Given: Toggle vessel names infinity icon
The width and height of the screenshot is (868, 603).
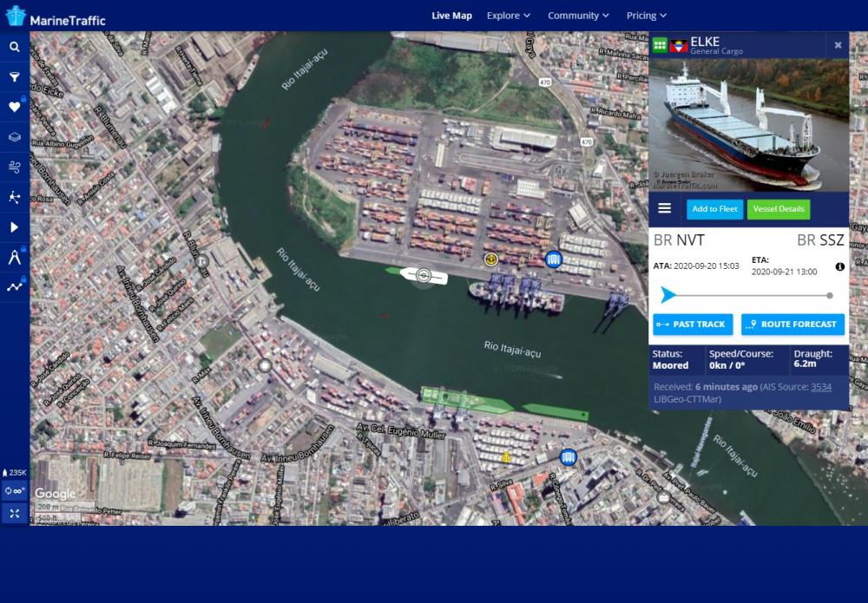Looking at the screenshot, I should (15, 491).
